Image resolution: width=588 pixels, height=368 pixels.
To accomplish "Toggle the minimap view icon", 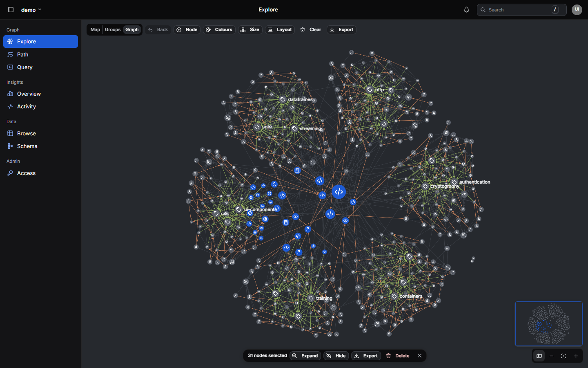I will tap(539, 356).
